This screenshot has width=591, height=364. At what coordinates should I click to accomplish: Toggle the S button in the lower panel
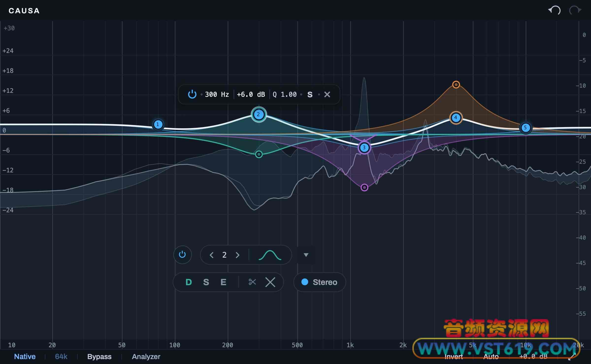click(206, 282)
